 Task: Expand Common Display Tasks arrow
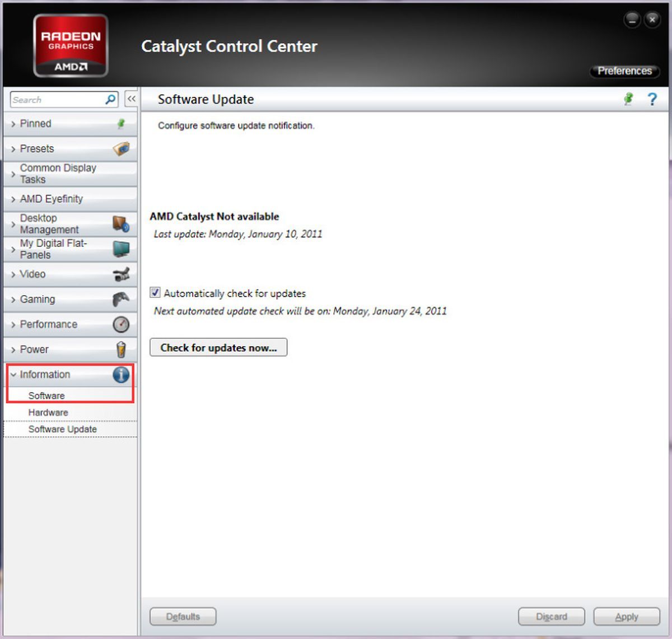(x=13, y=174)
